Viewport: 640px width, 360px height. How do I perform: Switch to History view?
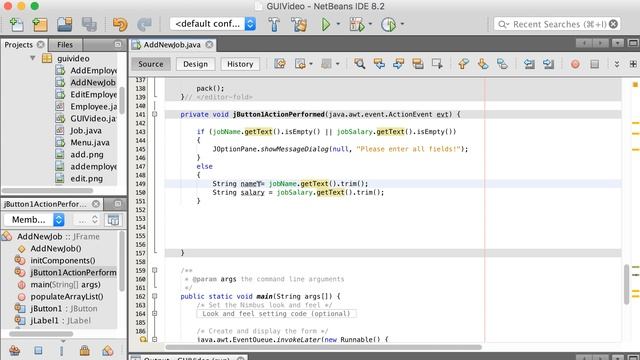coord(240,64)
